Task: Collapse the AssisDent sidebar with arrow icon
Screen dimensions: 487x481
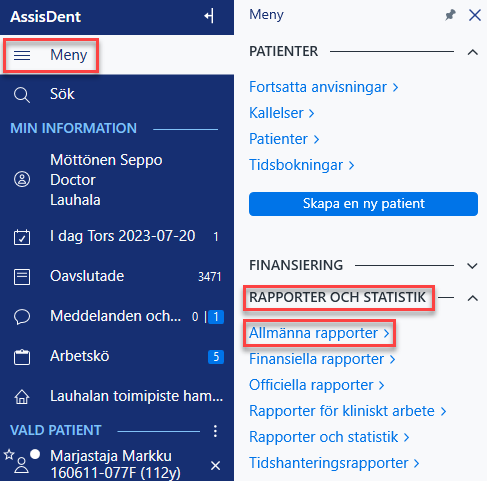Action: pyautogui.click(x=209, y=16)
